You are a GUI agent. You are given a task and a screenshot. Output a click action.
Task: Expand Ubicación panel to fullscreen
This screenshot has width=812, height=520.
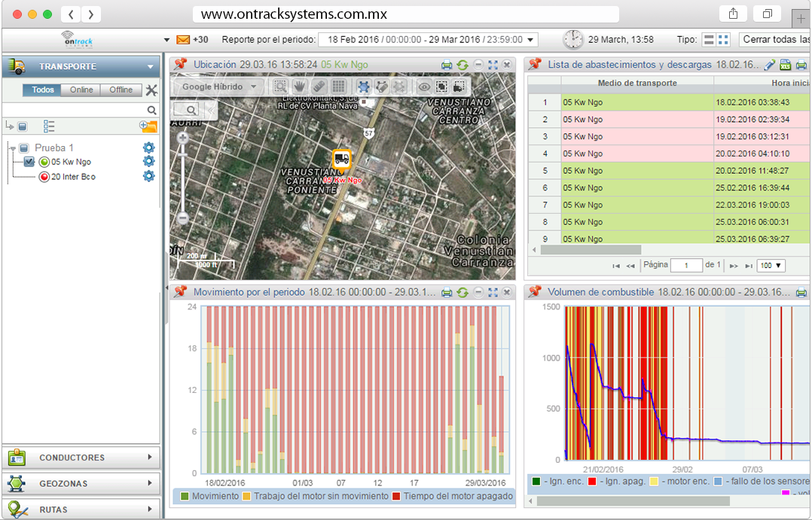pyautogui.click(x=493, y=65)
